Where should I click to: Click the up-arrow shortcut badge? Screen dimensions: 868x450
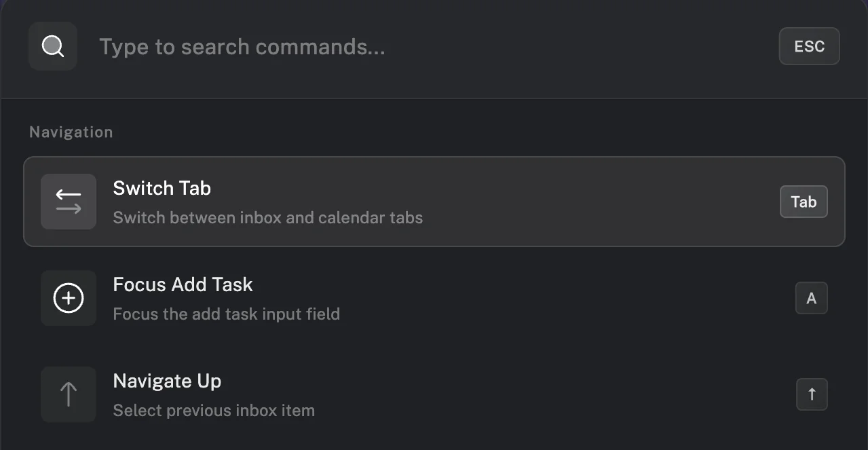click(812, 394)
